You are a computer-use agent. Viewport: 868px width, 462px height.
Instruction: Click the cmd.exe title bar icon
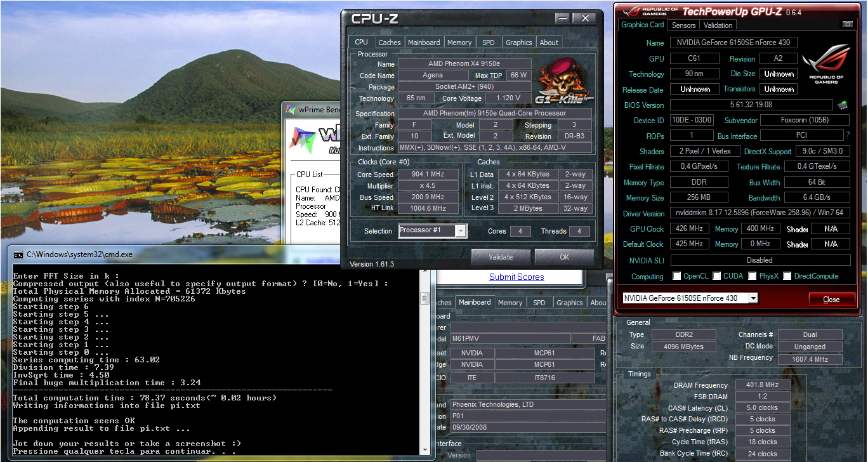(19, 254)
